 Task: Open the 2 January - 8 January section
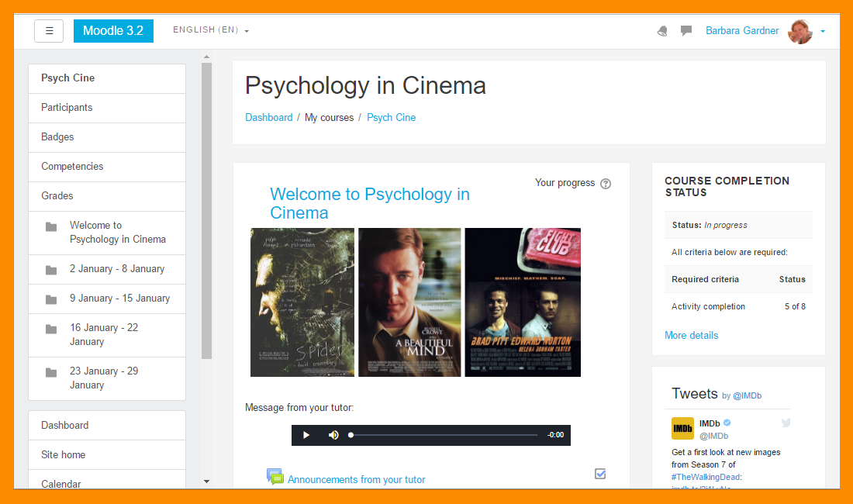(x=116, y=269)
